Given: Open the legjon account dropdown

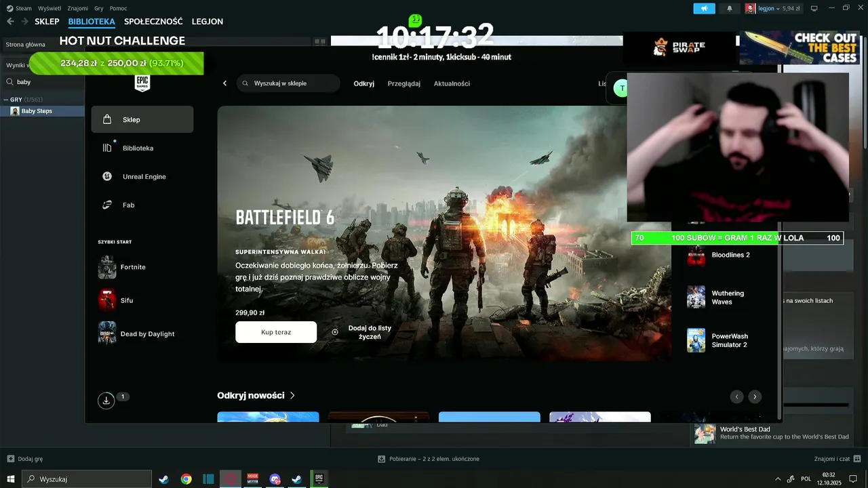Looking at the screenshot, I should point(772,8).
